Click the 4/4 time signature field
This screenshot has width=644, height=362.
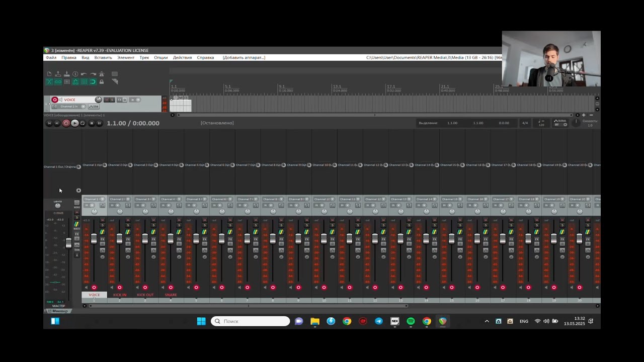coord(525,123)
